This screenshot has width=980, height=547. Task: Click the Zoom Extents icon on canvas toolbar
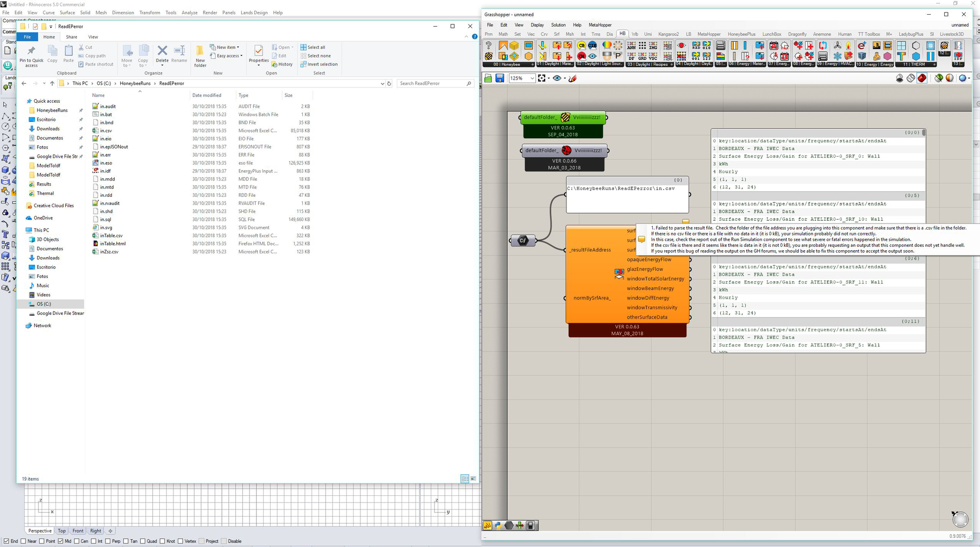tap(542, 78)
